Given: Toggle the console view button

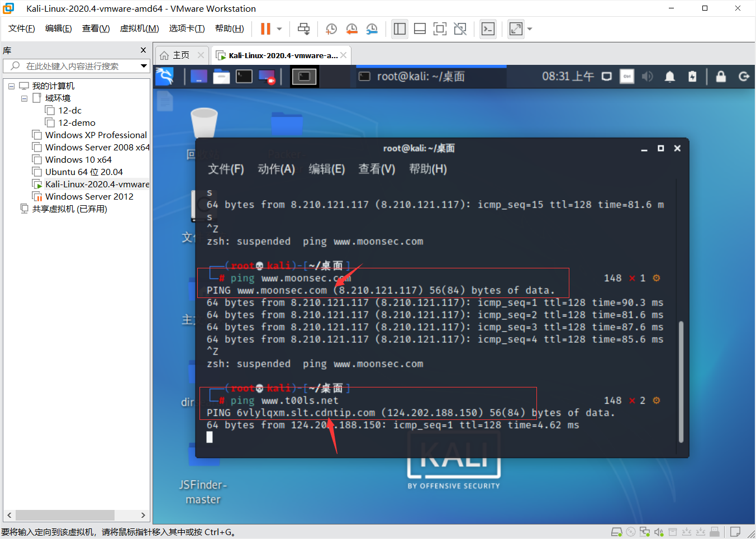Looking at the screenshot, I should [x=488, y=29].
